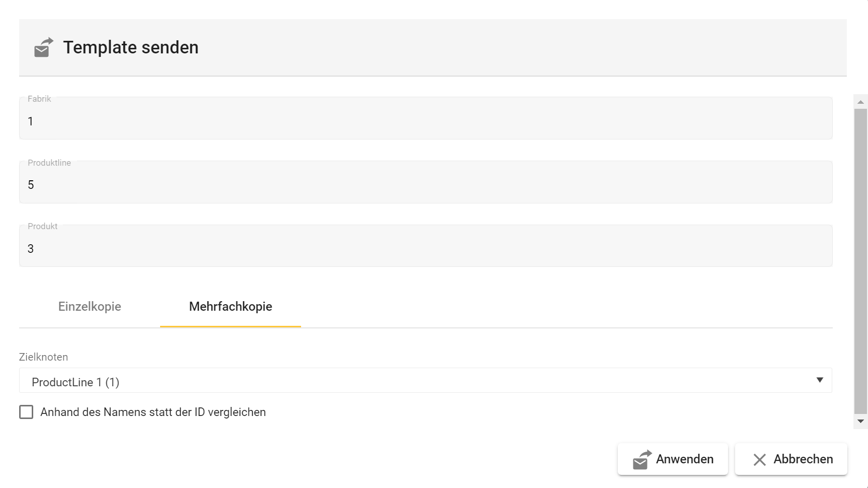Click the scrollbar up arrow
The height and width of the screenshot is (488, 868).
click(860, 102)
